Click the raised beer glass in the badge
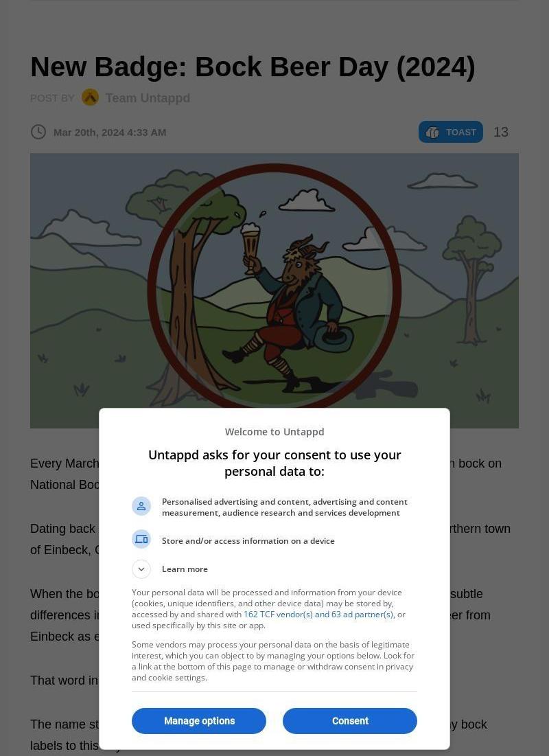Viewport: 549px width, 756px height. [x=250, y=247]
